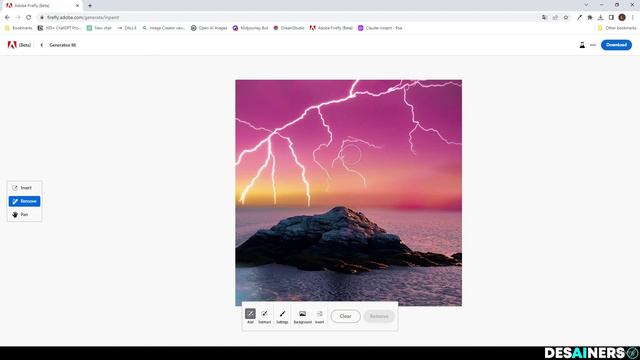The image size is (640, 360).
Task: Open the Midjourney Bot bookmark
Action: [x=250, y=28]
